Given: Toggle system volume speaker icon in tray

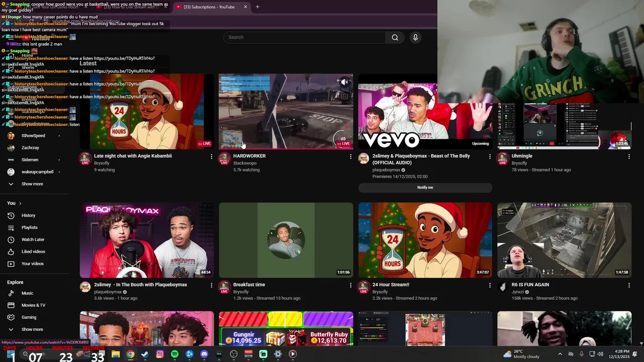Looking at the screenshot, I should [x=600, y=354].
